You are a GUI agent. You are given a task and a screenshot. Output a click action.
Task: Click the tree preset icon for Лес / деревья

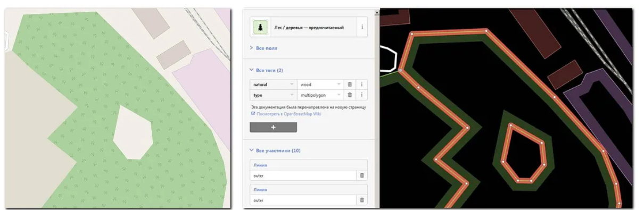pyautogui.click(x=260, y=27)
